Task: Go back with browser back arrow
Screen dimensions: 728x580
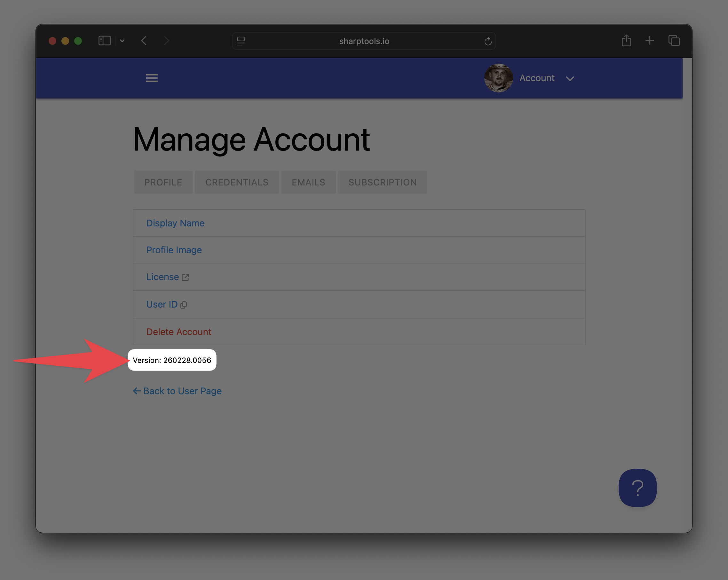Action: [144, 41]
